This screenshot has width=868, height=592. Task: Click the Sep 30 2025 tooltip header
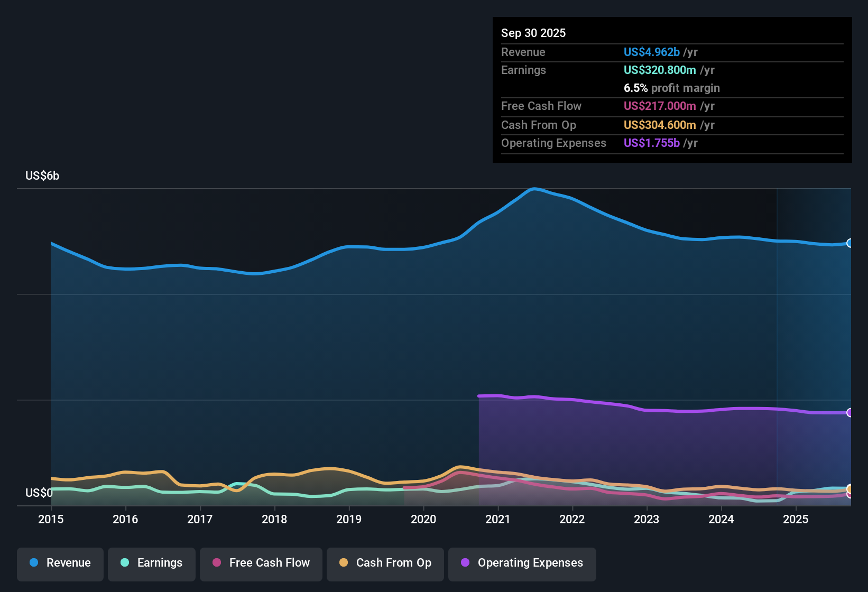(533, 33)
